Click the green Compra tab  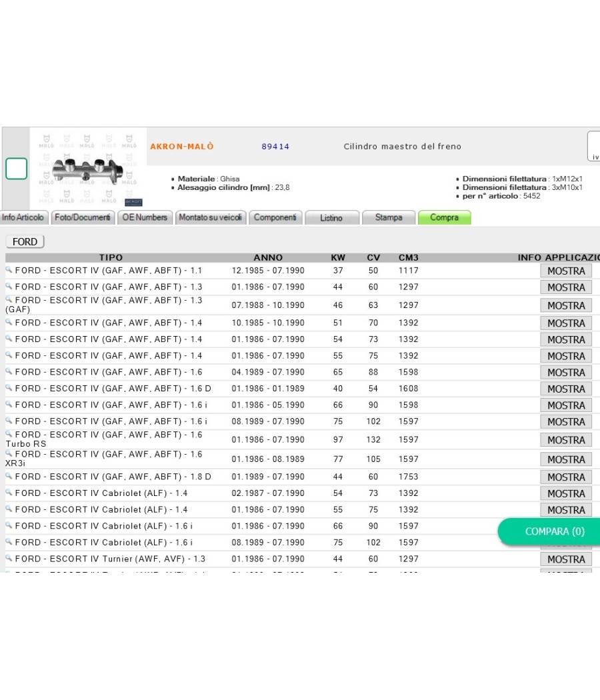[444, 217]
